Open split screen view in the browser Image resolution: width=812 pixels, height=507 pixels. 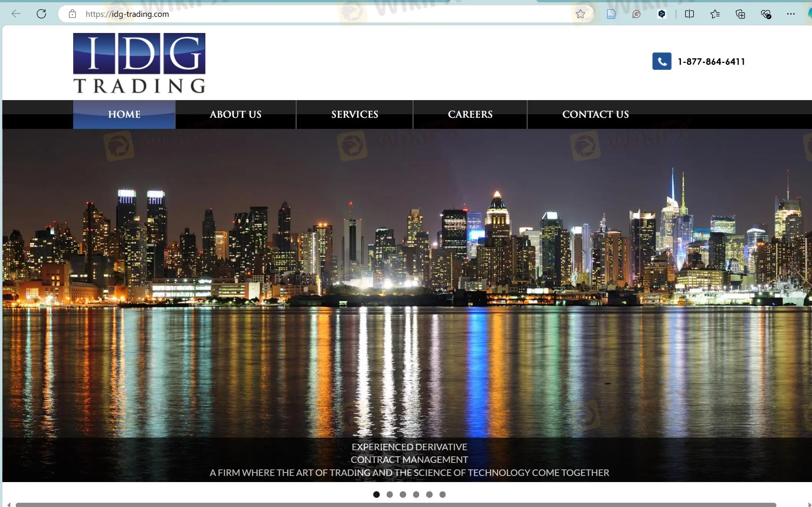(689, 14)
